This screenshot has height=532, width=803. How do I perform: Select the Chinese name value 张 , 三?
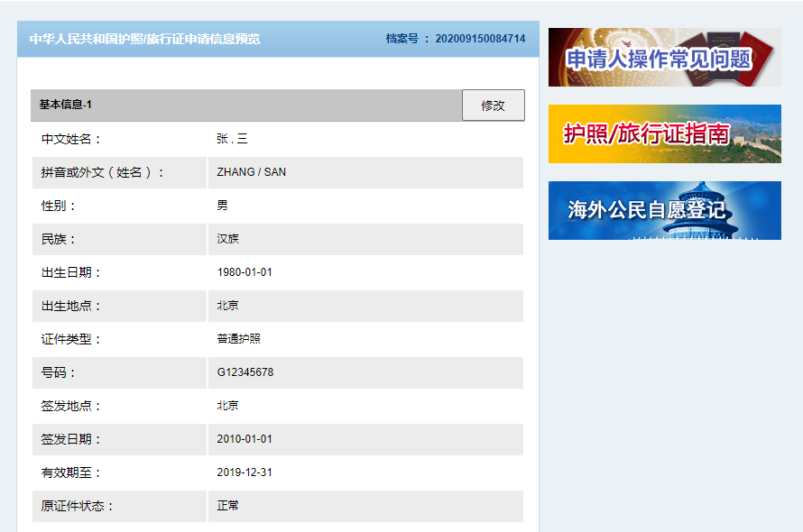point(232,139)
